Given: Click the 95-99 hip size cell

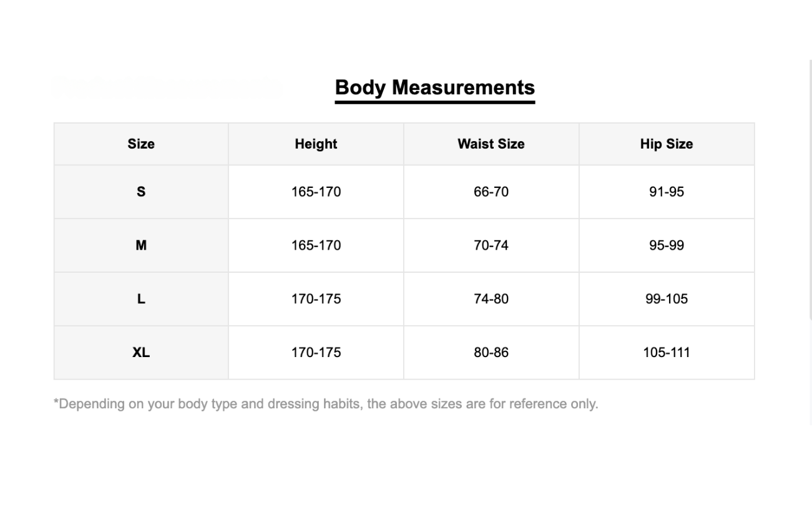Looking at the screenshot, I should [x=666, y=245].
